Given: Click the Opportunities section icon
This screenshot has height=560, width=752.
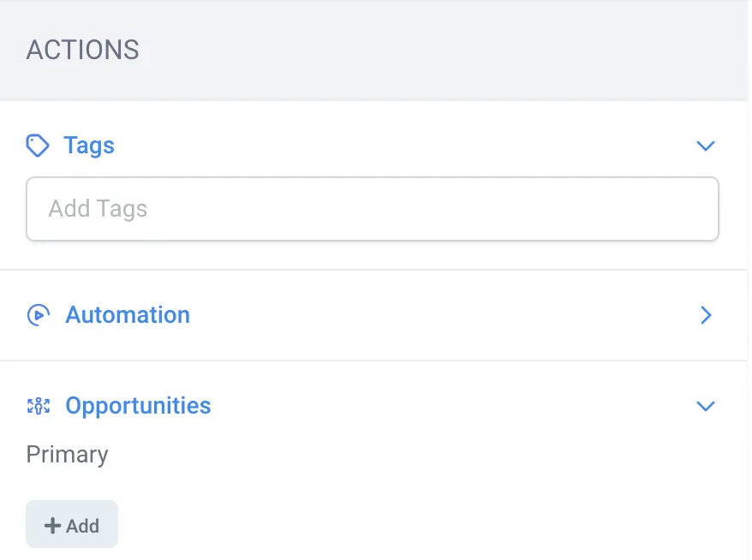Looking at the screenshot, I should coord(39,406).
